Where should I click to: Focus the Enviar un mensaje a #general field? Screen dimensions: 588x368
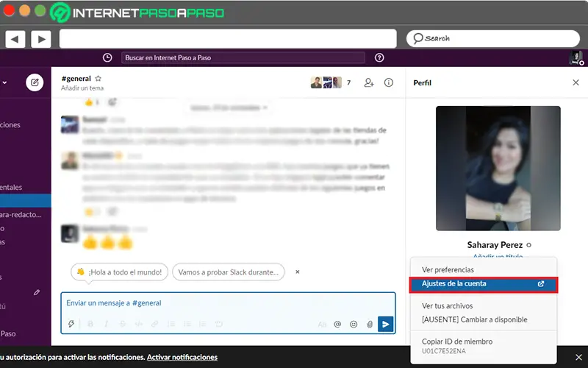click(228, 303)
